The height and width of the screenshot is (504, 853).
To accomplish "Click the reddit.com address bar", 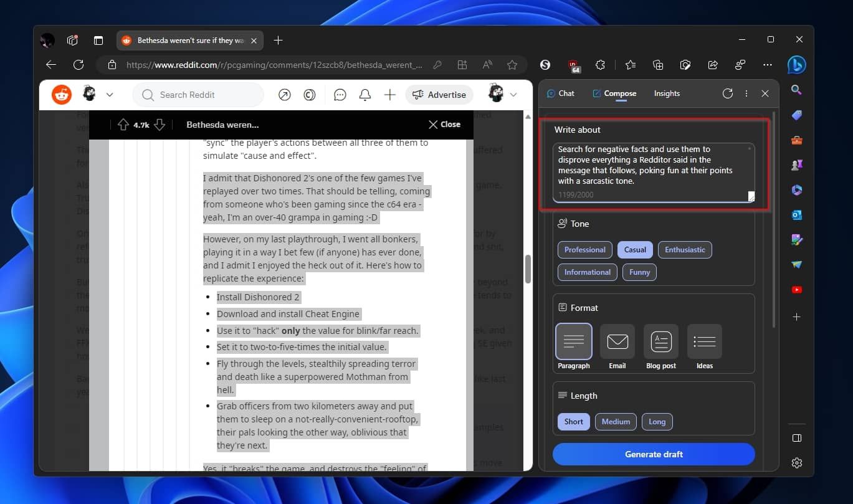I will [x=274, y=65].
